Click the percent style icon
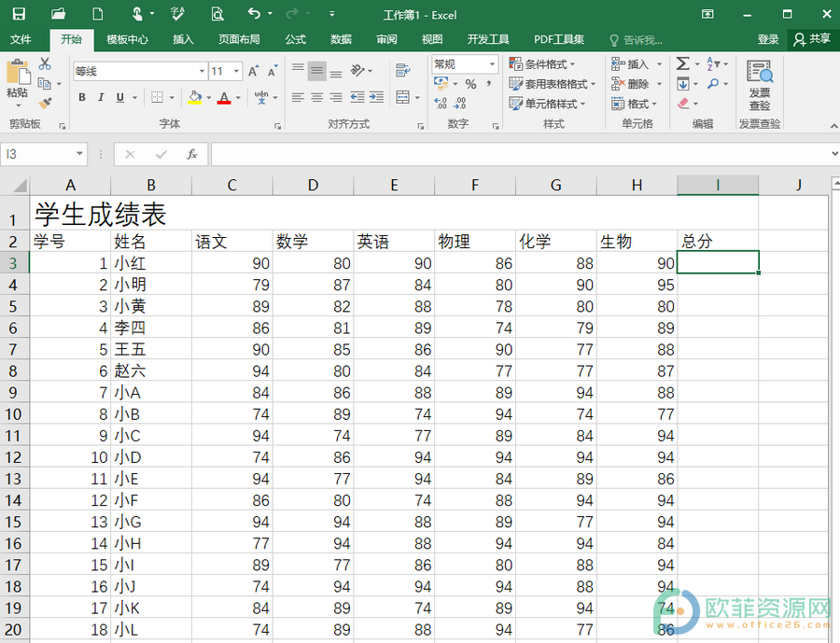 470,84
